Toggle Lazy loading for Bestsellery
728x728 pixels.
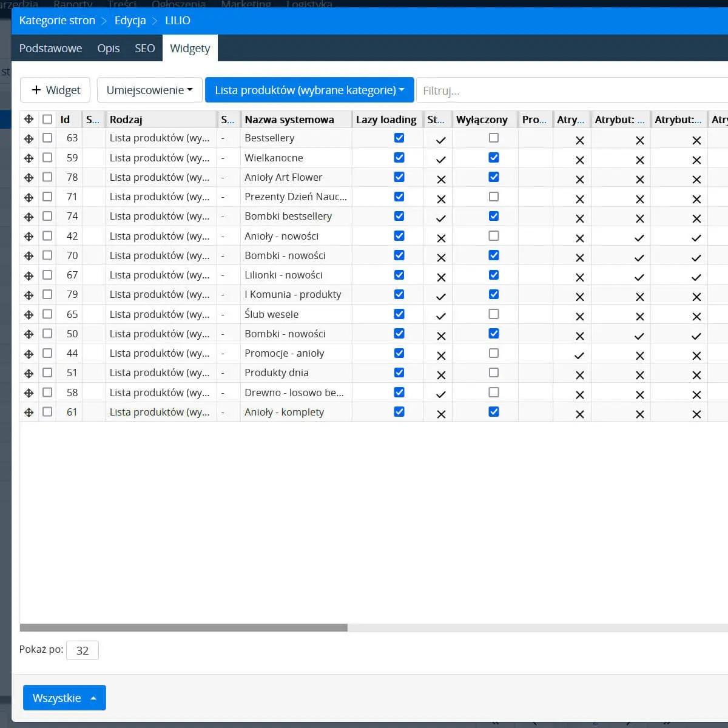click(399, 138)
